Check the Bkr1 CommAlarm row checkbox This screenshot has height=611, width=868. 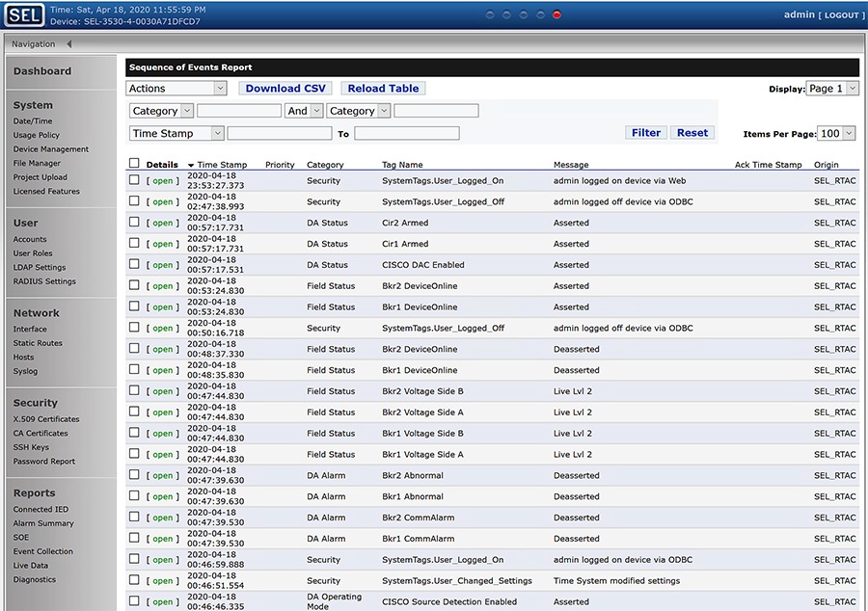[x=134, y=538]
